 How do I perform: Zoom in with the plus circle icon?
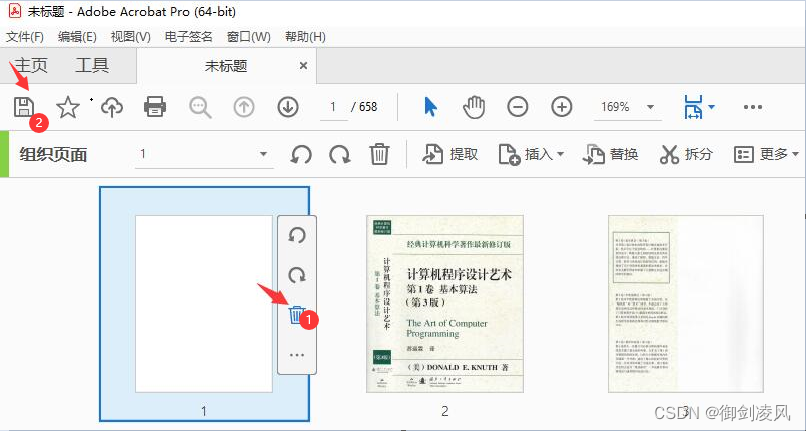point(561,107)
